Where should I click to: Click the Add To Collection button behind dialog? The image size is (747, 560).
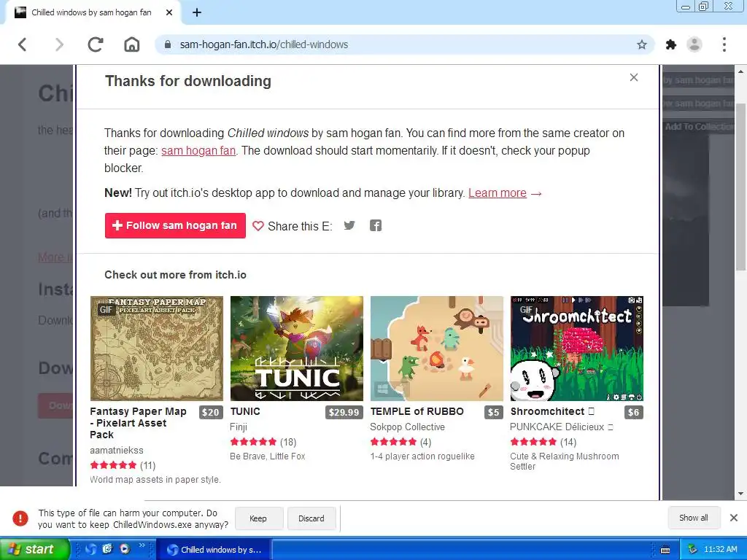[699, 127]
